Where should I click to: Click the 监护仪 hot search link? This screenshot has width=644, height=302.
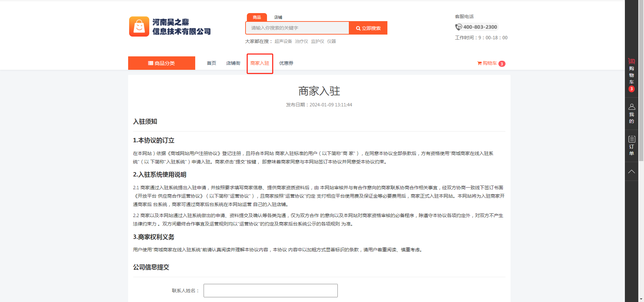click(x=317, y=41)
